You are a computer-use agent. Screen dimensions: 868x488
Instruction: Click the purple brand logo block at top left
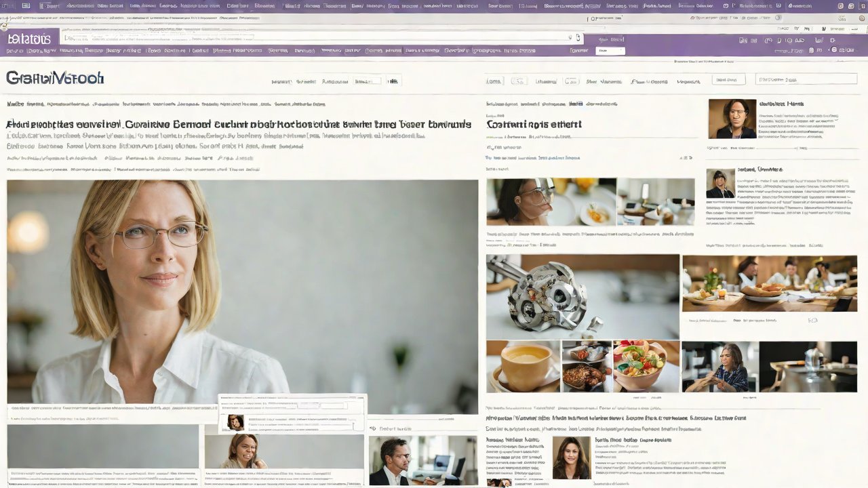(x=28, y=39)
